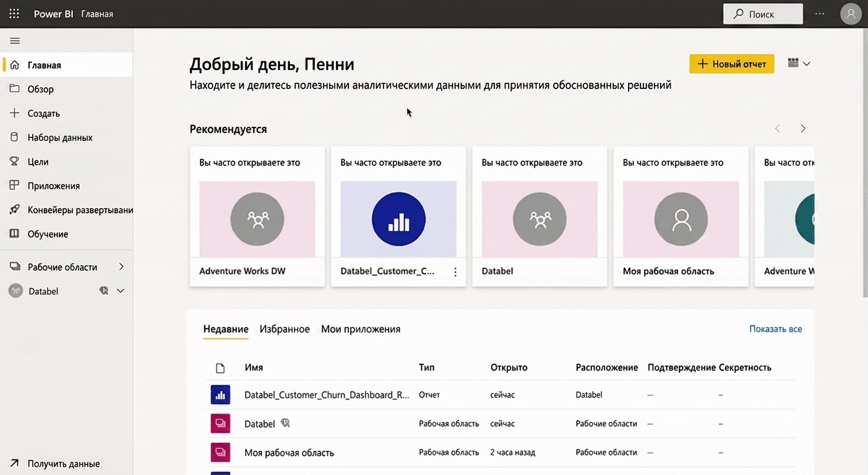This screenshot has height=475, width=868.
Task: Sort by the Расположение column header
Action: click(606, 367)
